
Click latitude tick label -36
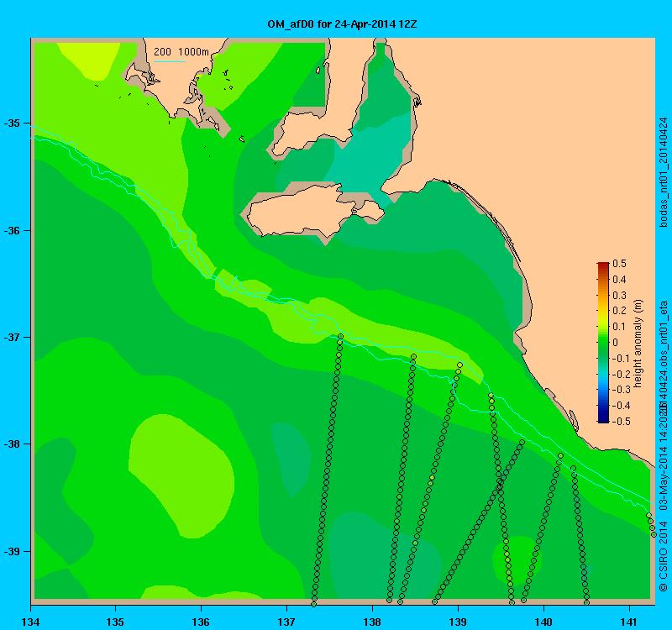point(12,230)
